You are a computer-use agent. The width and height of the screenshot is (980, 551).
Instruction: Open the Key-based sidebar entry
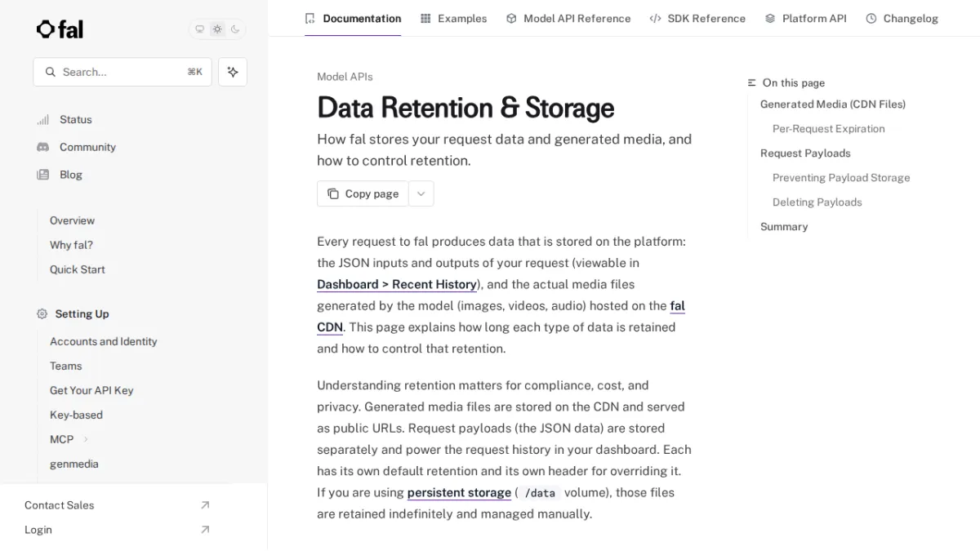(x=76, y=415)
